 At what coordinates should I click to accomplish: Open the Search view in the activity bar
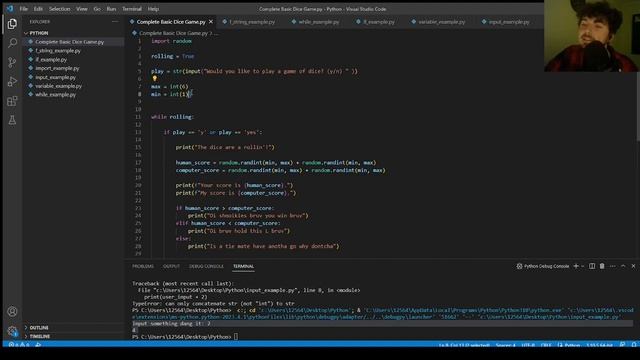point(12,43)
